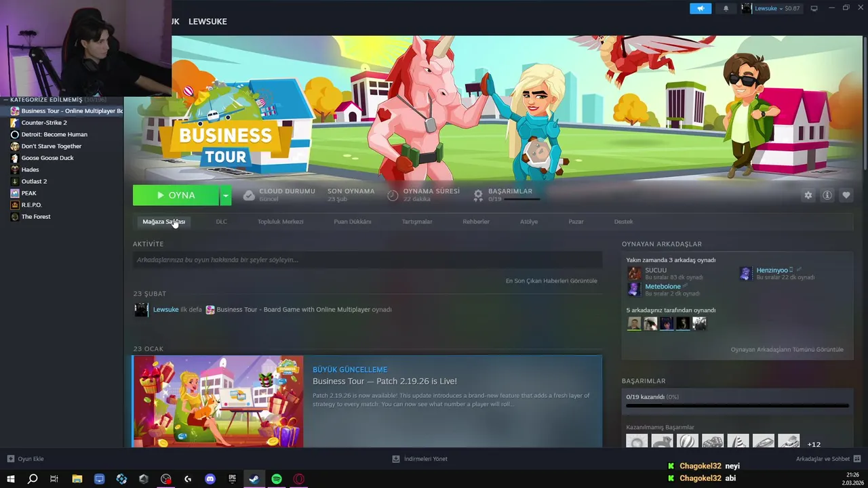
Task: Open the DLC tab
Action: [221, 222]
